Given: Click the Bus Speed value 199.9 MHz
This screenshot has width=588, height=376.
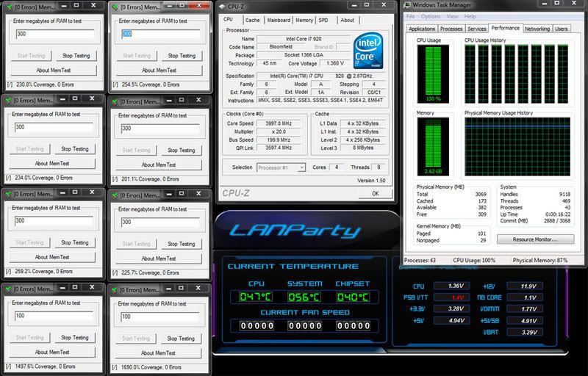Looking at the screenshot, I should (279, 140).
